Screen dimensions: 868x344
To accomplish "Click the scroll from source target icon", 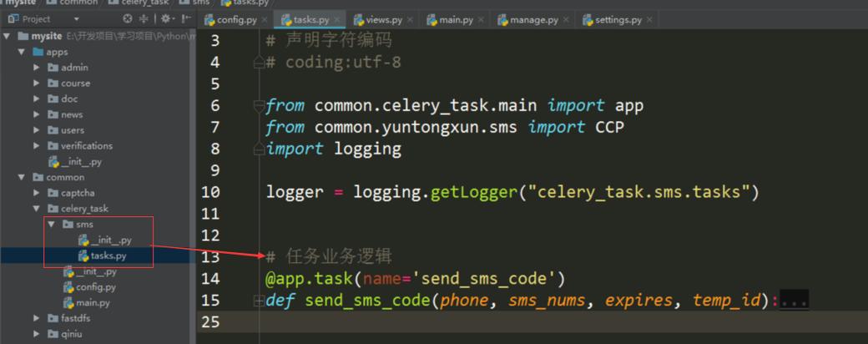I will point(128,19).
